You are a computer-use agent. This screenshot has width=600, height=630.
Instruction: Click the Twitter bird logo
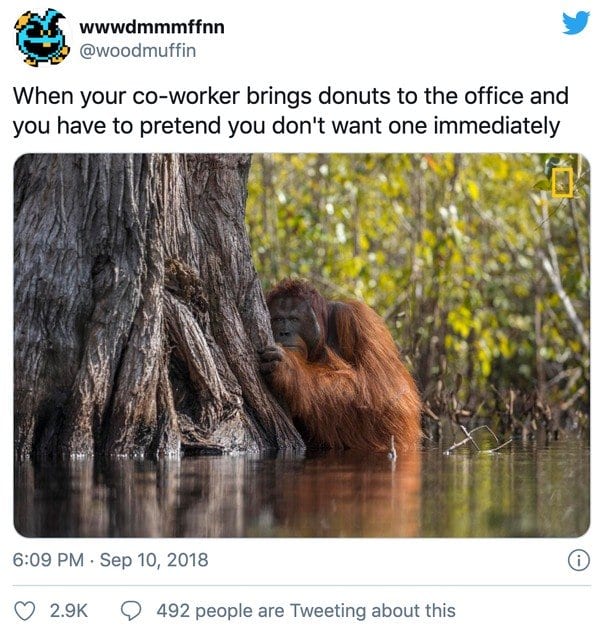[575, 22]
